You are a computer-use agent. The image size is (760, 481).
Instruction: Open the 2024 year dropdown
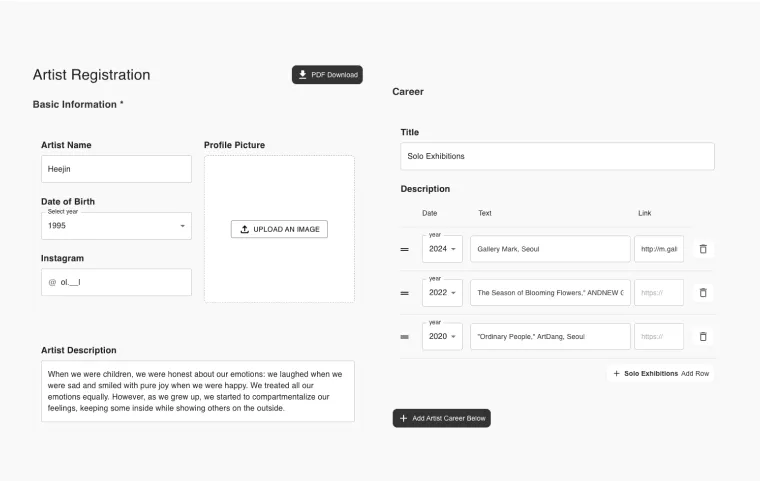click(442, 249)
